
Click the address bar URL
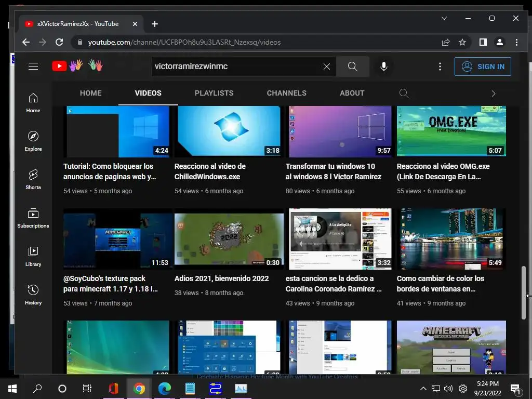184,42
